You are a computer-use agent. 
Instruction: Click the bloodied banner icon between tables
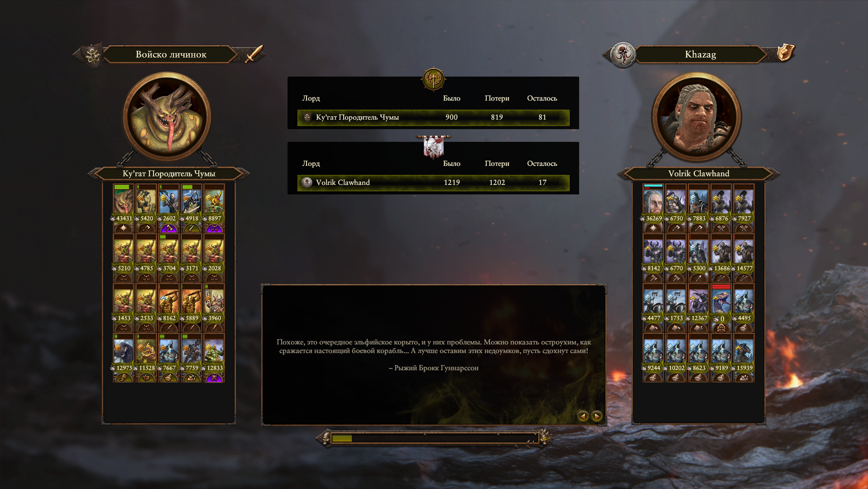(433, 147)
